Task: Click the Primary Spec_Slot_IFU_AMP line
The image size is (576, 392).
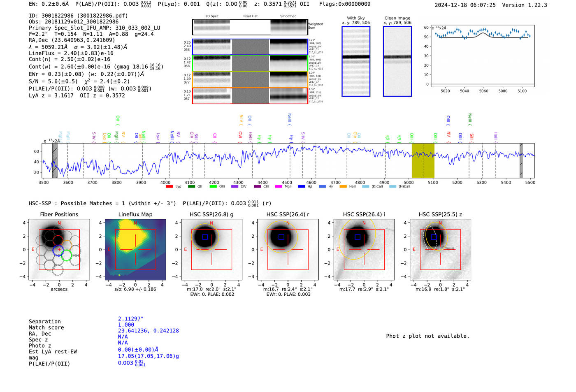Action: tap(95, 28)
